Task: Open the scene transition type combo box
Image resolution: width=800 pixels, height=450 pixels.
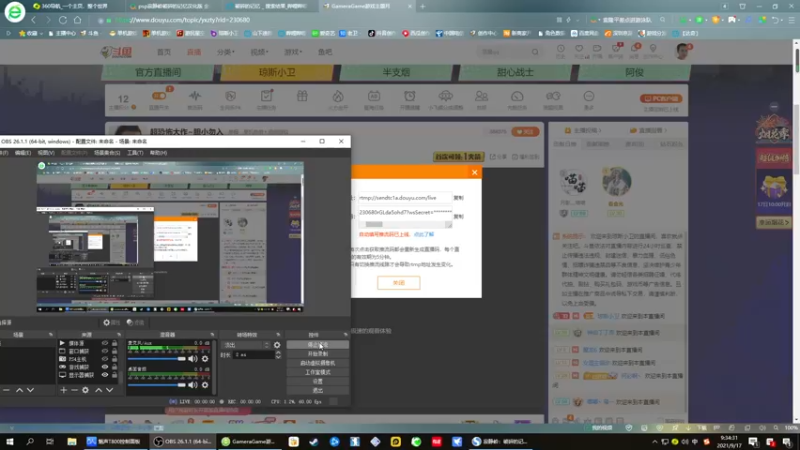Action: (246, 345)
